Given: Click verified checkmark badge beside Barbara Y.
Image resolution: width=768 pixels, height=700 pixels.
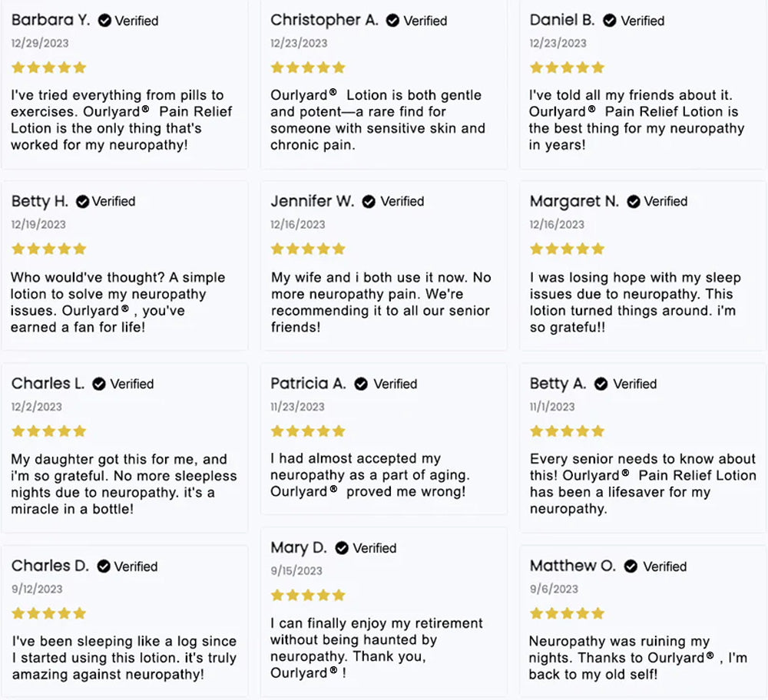Looking at the screenshot, I should [x=104, y=21].
